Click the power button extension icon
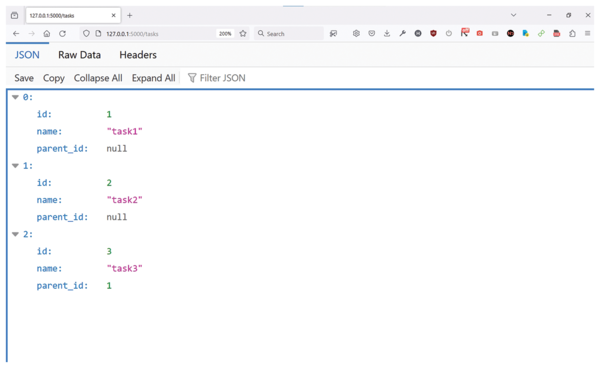600x368 pixels. 449,34
